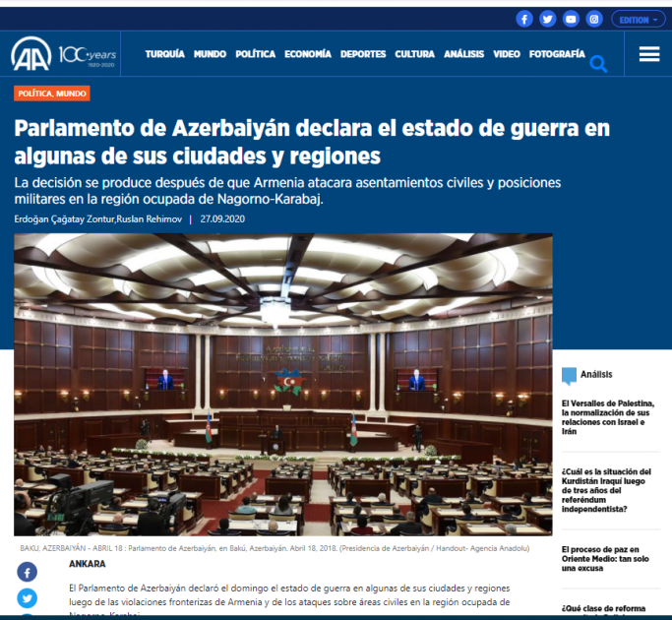The height and width of the screenshot is (620, 672).
Task: Click the AA 100 years logo
Action: [63, 54]
